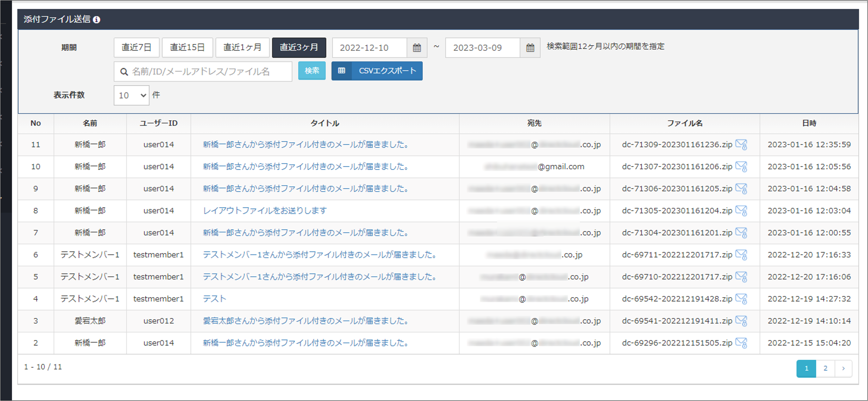Open the calendar icon for end date 2023-03-09
868x401 pixels.
[530, 47]
